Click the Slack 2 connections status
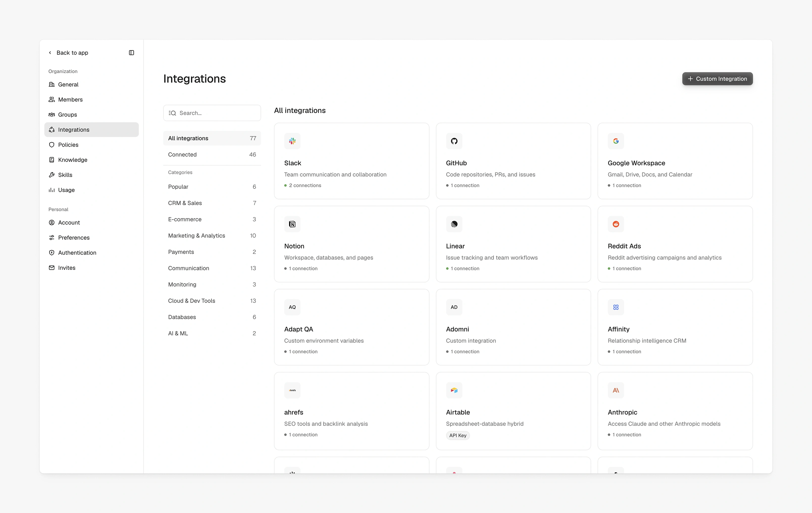Screen dimensions: 812x513 pos(303,185)
